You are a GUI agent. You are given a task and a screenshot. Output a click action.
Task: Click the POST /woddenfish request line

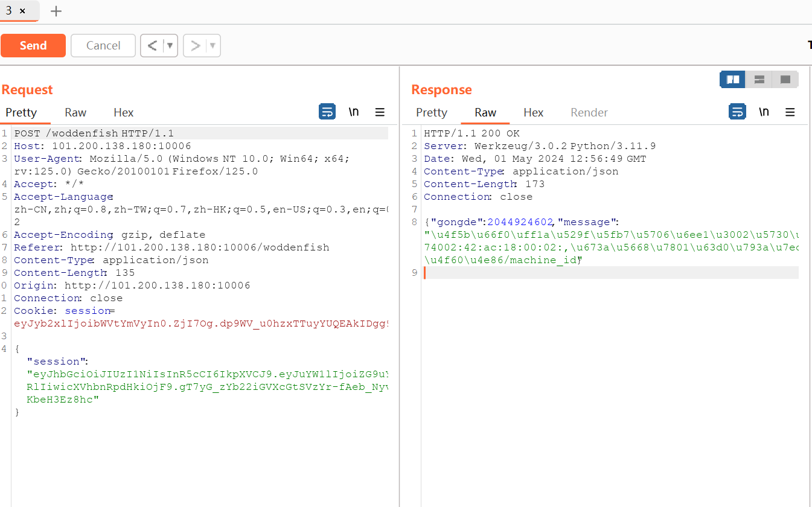point(94,133)
